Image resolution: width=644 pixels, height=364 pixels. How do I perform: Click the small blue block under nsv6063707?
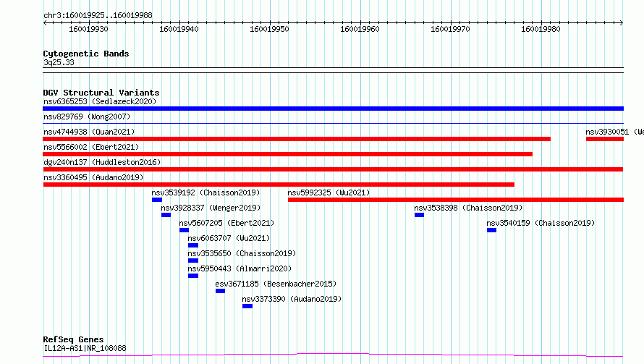[x=193, y=245]
